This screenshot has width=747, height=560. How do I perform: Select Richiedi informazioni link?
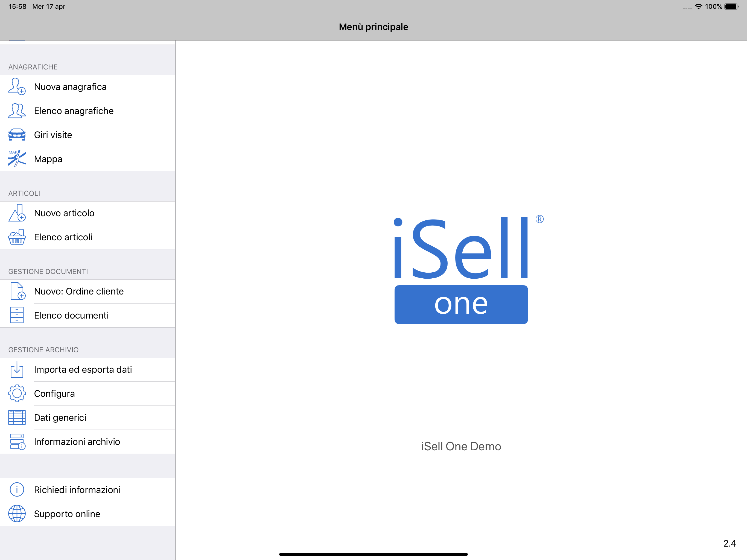point(87,490)
